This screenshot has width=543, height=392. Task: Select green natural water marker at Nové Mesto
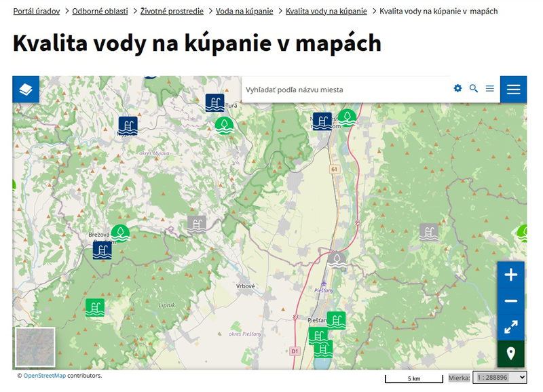(347, 117)
